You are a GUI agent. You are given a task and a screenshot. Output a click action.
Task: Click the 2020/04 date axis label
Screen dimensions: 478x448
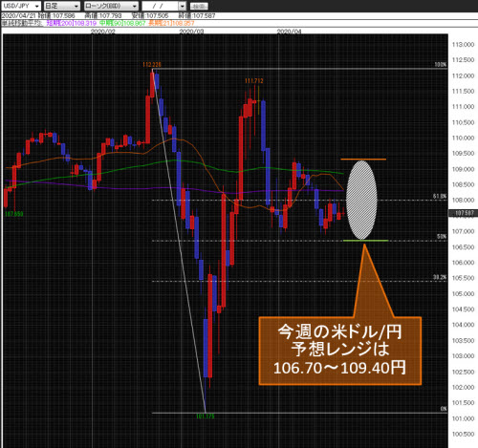[x=289, y=32]
